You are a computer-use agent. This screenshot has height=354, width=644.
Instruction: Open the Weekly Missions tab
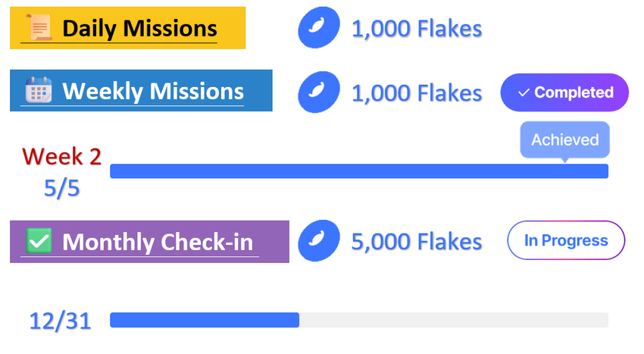[x=152, y=91]
